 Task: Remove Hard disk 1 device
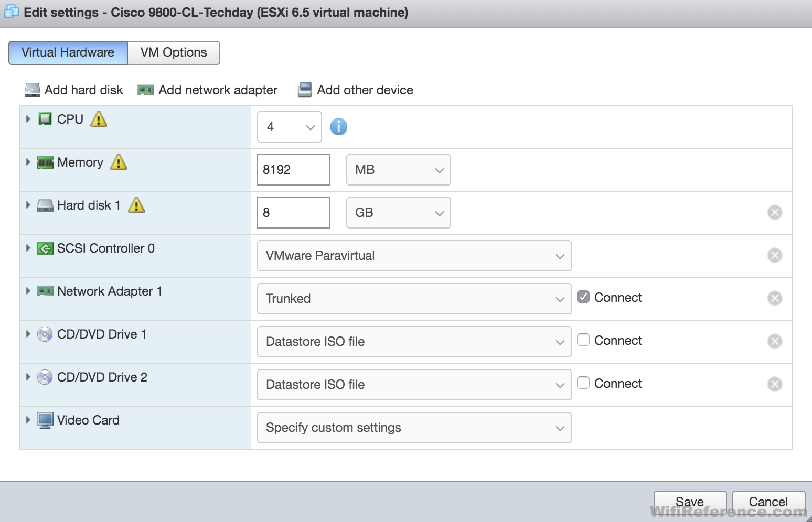pyautogui.click(x=775, y=212)
